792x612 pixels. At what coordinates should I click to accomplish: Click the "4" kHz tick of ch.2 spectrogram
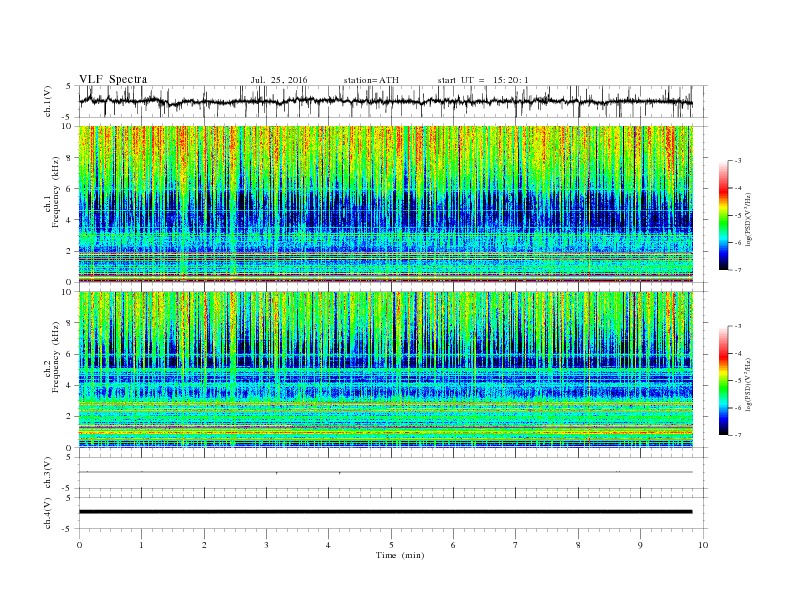click(x=70, y=386)
